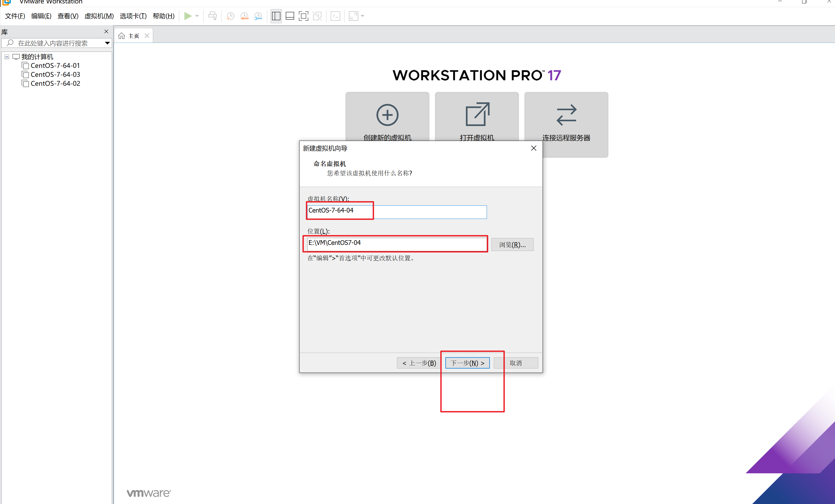Image resolution: width=835 pixels, height=504 pixels.
Task: Open the power options dropdown arrow
Action: point(197,16)
